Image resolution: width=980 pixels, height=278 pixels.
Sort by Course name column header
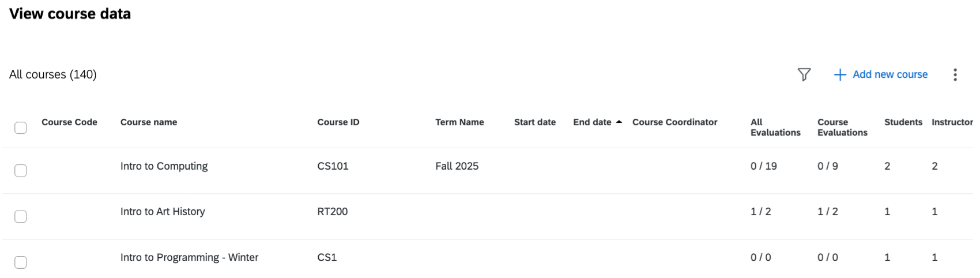149,122
